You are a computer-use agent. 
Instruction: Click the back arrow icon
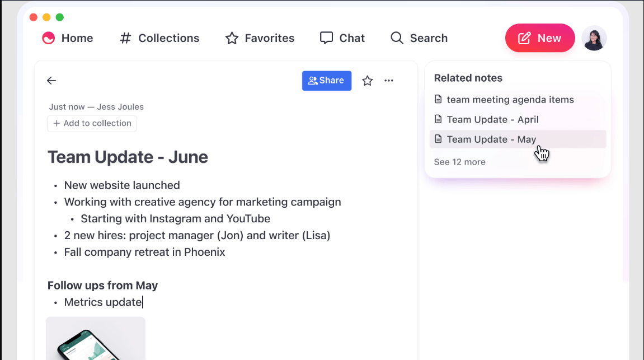pos(51,81)
